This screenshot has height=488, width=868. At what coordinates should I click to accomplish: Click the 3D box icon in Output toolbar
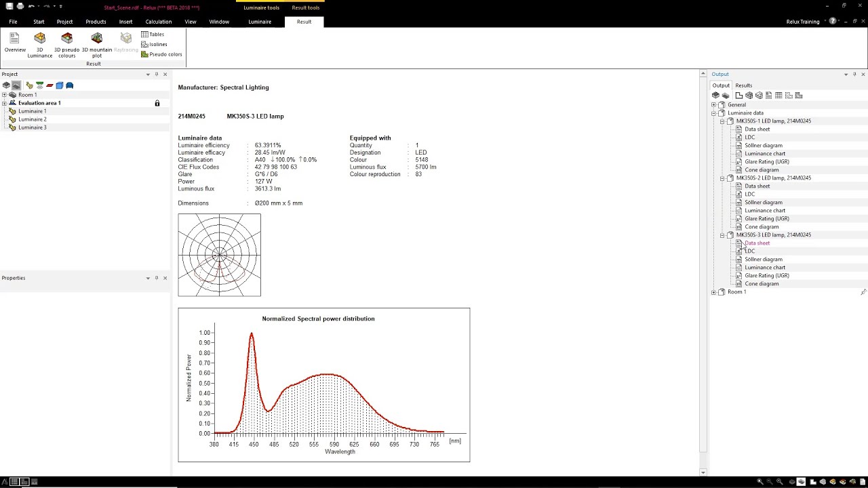click(x=749, y=96)
